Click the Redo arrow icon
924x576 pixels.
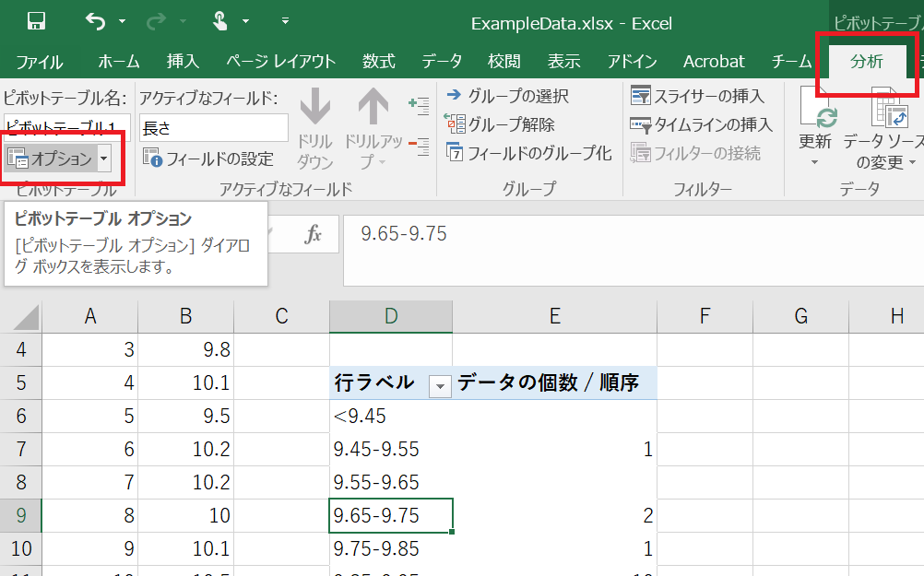click(156, 22)
